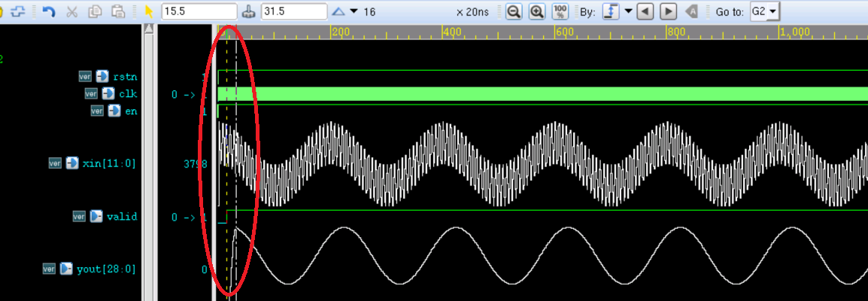Image resolution: width=868 pixels, height=301 pixels.
Task: Click the baseline time field showing 31.5
Action: (x=293, y=12)
